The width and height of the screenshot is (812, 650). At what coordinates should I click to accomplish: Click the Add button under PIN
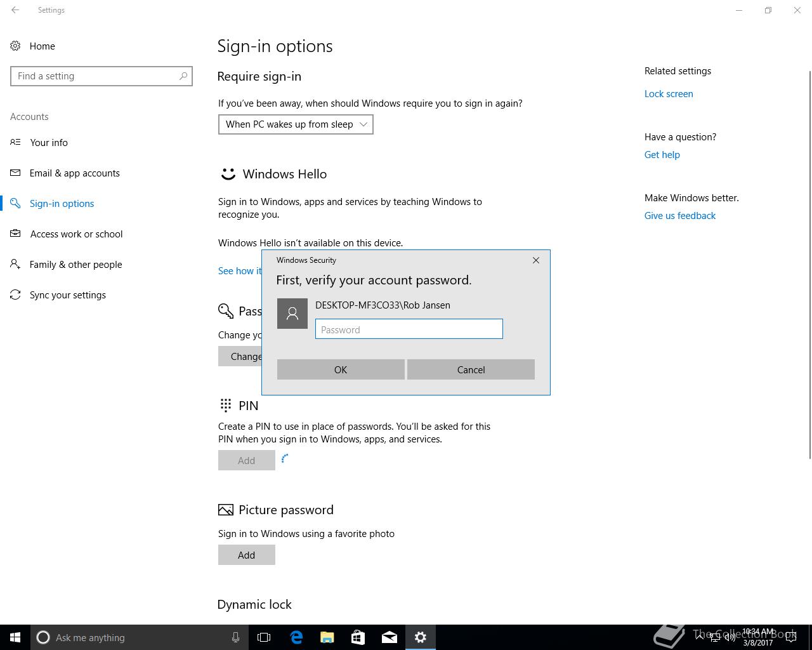[247, 460]
